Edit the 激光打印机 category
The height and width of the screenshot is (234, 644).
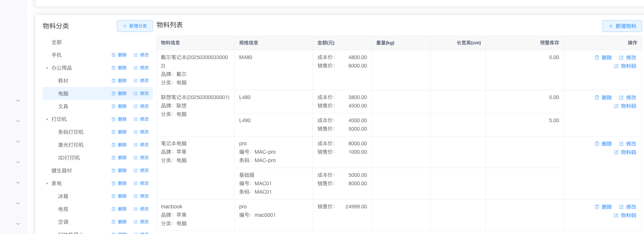[x=141, y=145]
